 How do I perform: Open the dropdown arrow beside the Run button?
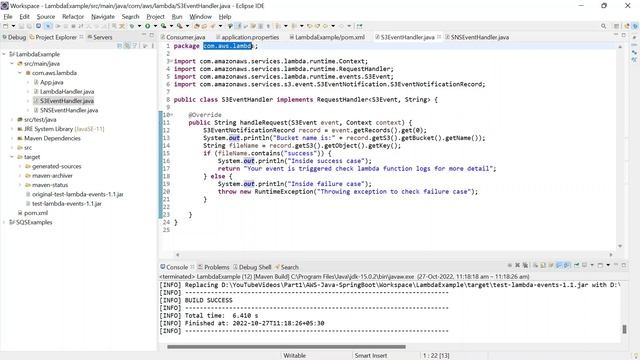[155, 26]
